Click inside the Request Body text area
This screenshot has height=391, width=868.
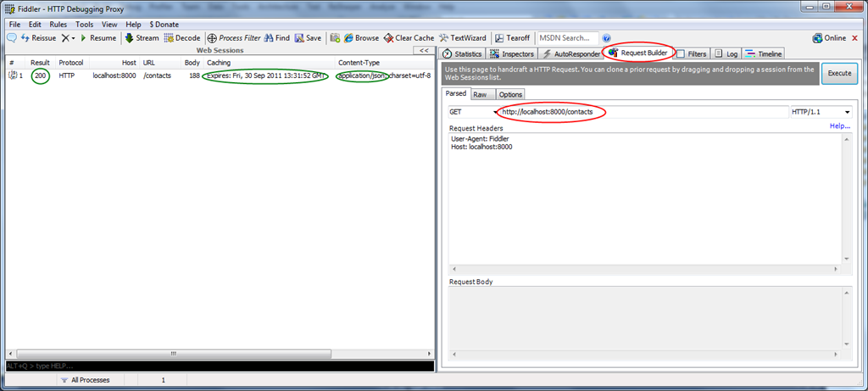coord(645,317)
